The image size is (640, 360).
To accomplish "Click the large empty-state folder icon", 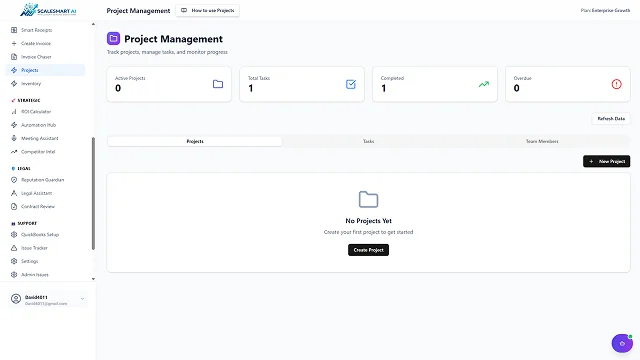I will click(x=368, y=199).
